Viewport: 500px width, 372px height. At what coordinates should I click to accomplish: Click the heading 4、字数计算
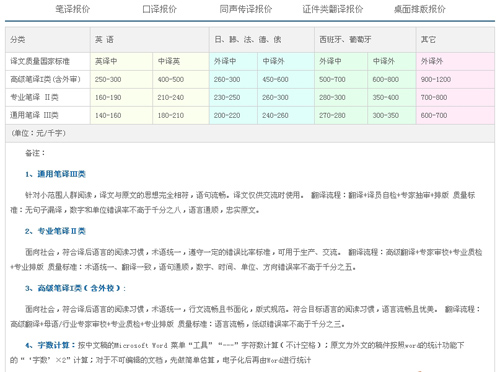[x=50, y=345]
